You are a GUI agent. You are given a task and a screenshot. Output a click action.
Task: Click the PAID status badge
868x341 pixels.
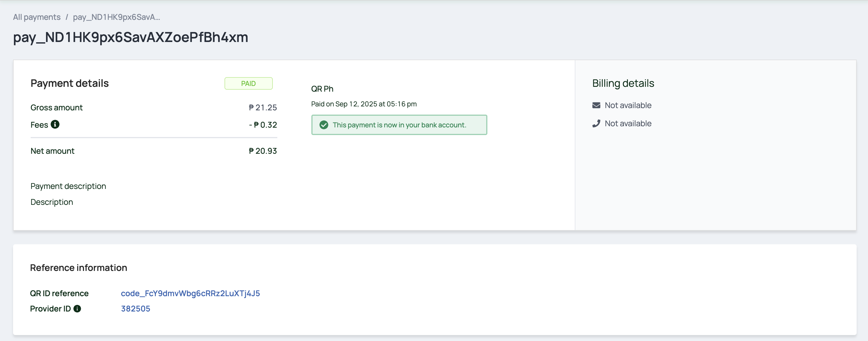[x=248, y=83]
